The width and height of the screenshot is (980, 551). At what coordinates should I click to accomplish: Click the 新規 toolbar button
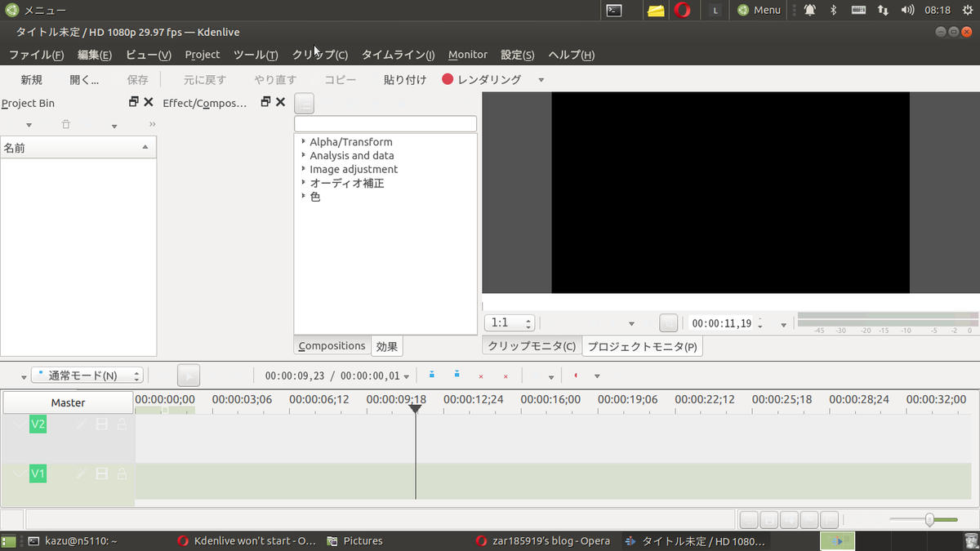pos(32,80)
